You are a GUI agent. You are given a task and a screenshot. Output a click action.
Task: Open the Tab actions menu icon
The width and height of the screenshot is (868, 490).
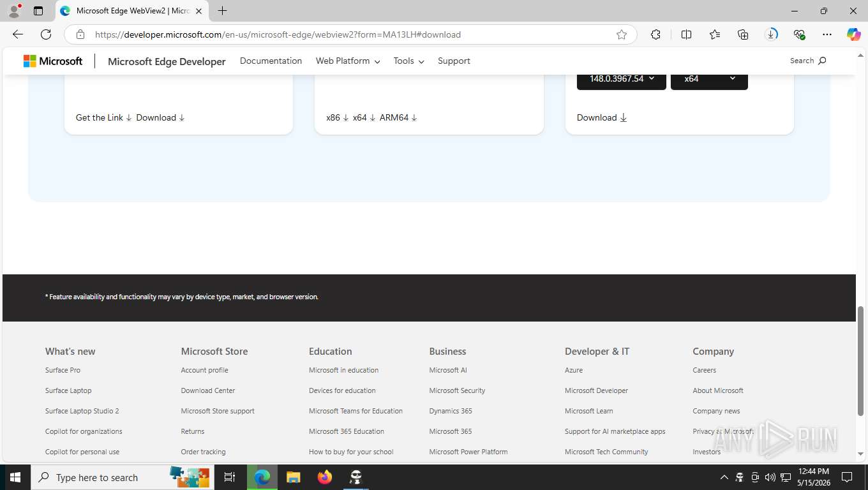click(38, 11)
